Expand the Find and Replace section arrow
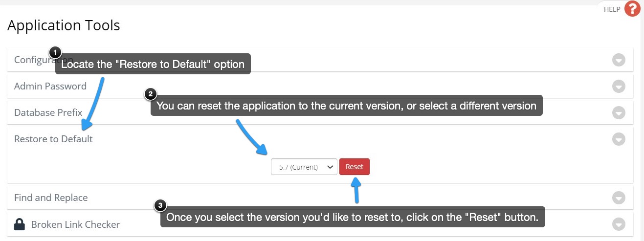Image resolution: width=644 pixels, height=241 pixels. [x=619, y=198]
